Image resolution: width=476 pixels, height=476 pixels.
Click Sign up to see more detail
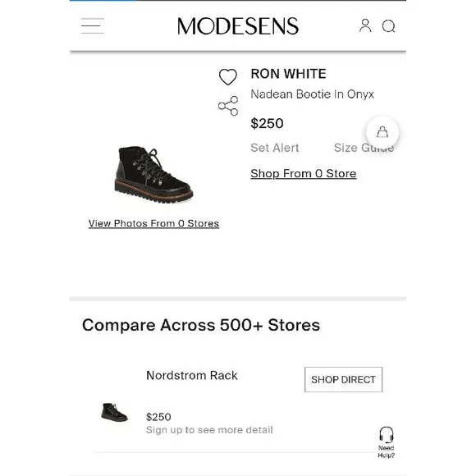209,430
